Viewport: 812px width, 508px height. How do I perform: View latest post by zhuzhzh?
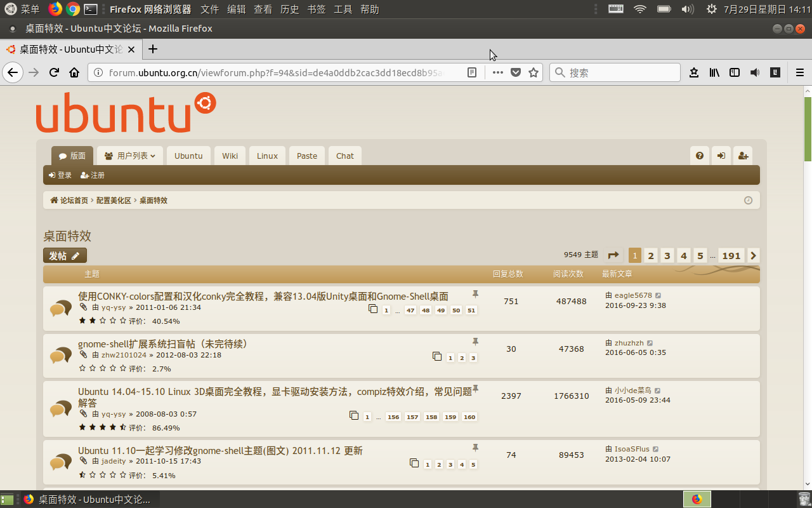pyautogui.click(x=650, y=343)
